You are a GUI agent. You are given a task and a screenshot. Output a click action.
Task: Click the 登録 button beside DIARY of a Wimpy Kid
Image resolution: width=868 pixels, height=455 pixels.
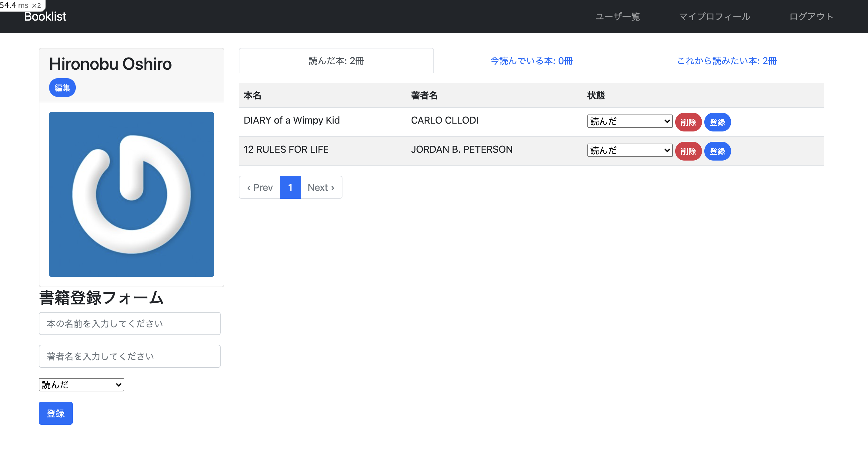coord(717,122)
